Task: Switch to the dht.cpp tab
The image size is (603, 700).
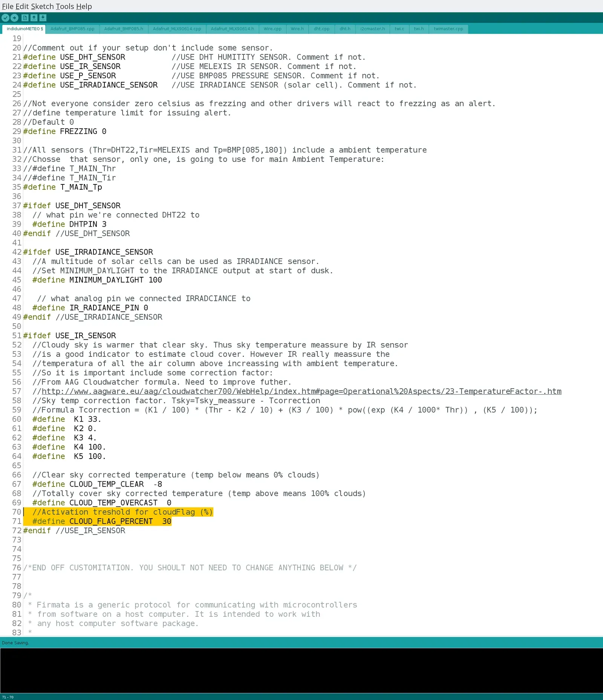Action: point(321,29)
